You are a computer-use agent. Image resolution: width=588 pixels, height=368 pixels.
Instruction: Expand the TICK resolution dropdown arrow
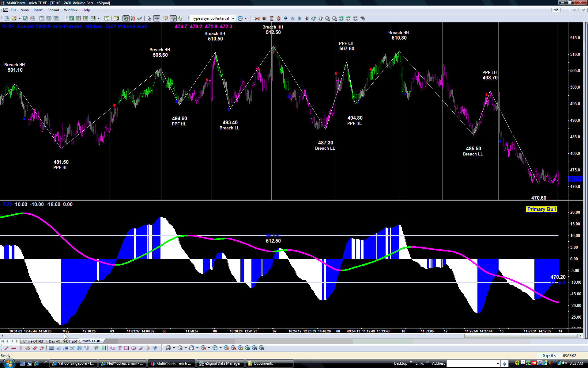174,348
